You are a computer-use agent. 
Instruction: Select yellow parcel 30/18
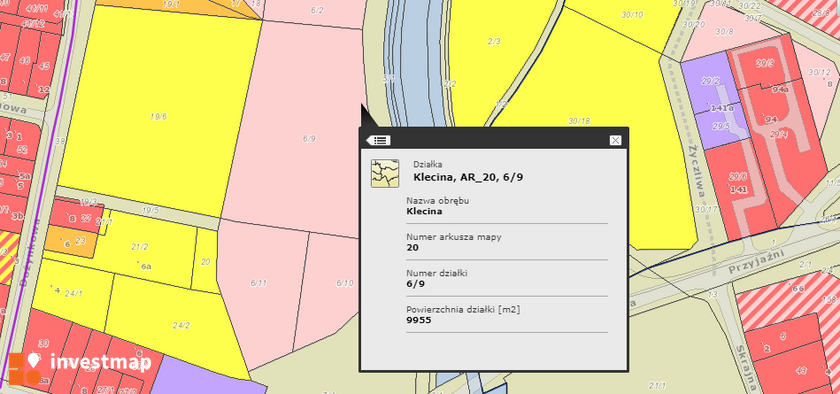pos(579,121)
